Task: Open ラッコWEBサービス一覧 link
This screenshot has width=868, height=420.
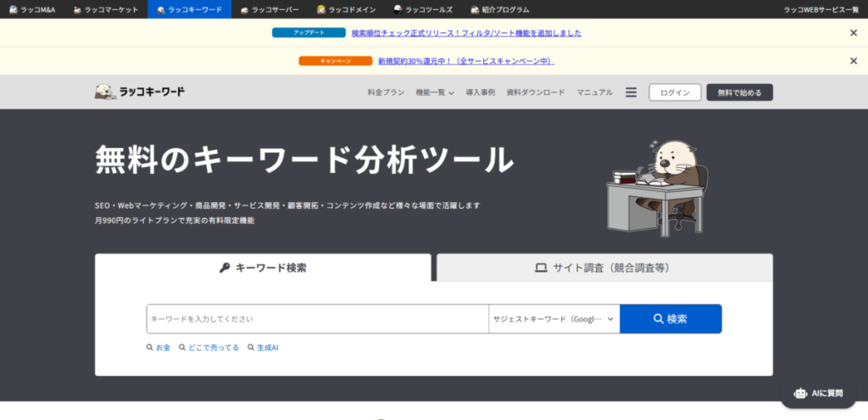Action: pos(821,9)
